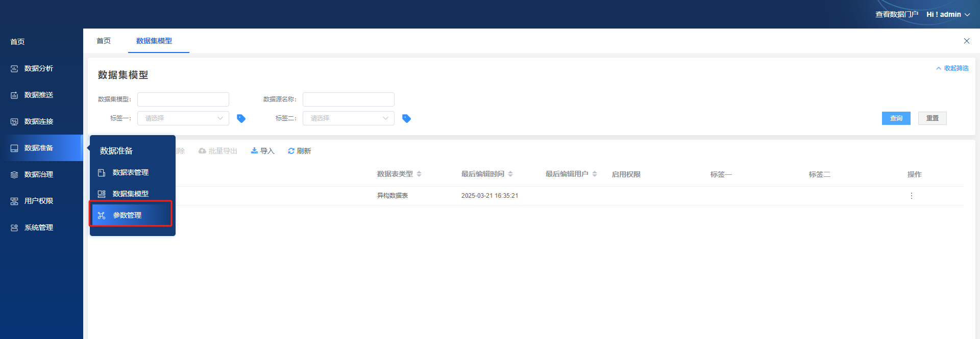Expand the 标签二 dropdown
This screenshot has width=980, height=339.
tap(348, 118)
